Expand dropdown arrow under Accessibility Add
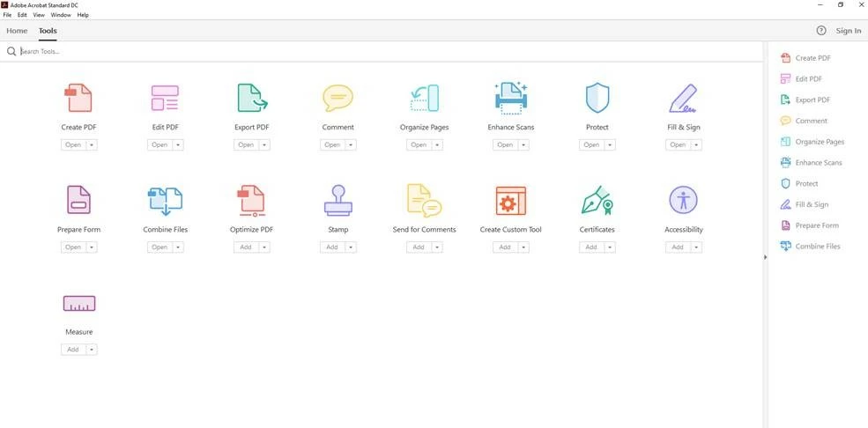868x428 pixels. 696,247
